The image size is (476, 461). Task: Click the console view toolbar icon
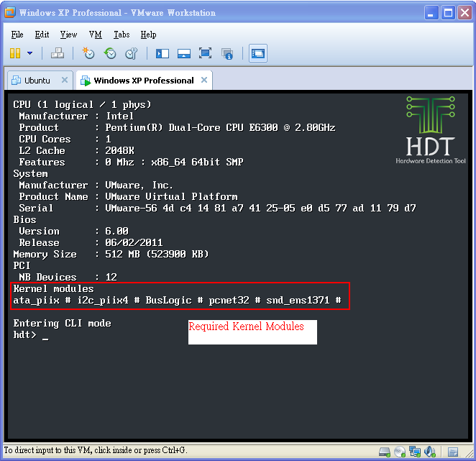[x=258, y=53]
